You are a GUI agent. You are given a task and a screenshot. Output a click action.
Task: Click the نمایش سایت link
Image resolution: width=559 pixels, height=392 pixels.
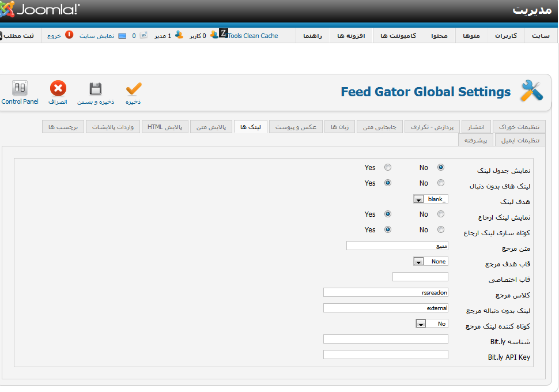pos(97,36)
